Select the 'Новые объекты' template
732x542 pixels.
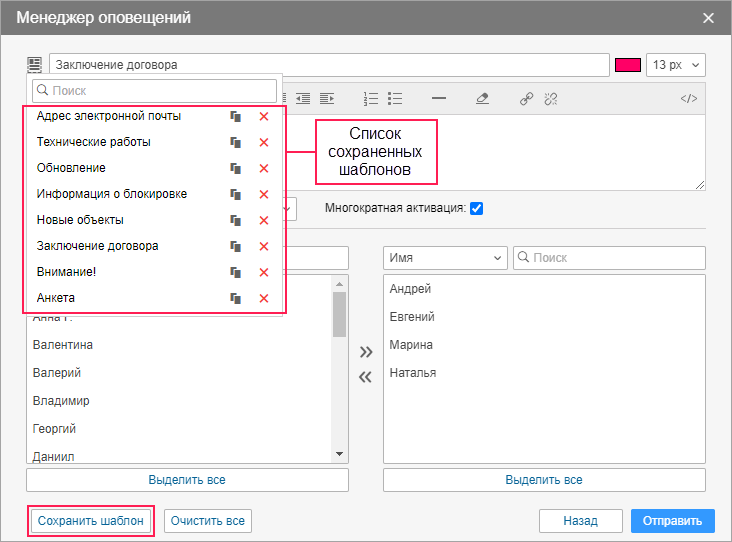point(80,220)
